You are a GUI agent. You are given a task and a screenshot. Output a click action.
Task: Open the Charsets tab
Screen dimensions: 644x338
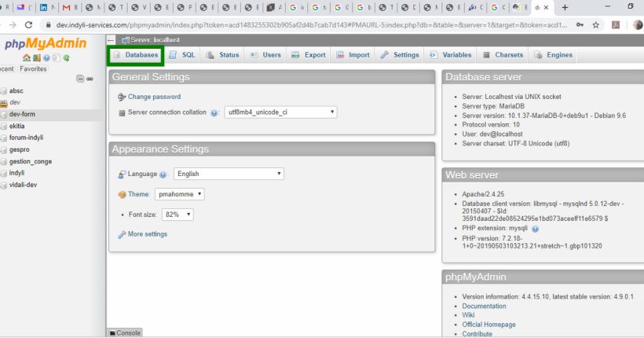[503, 55]
